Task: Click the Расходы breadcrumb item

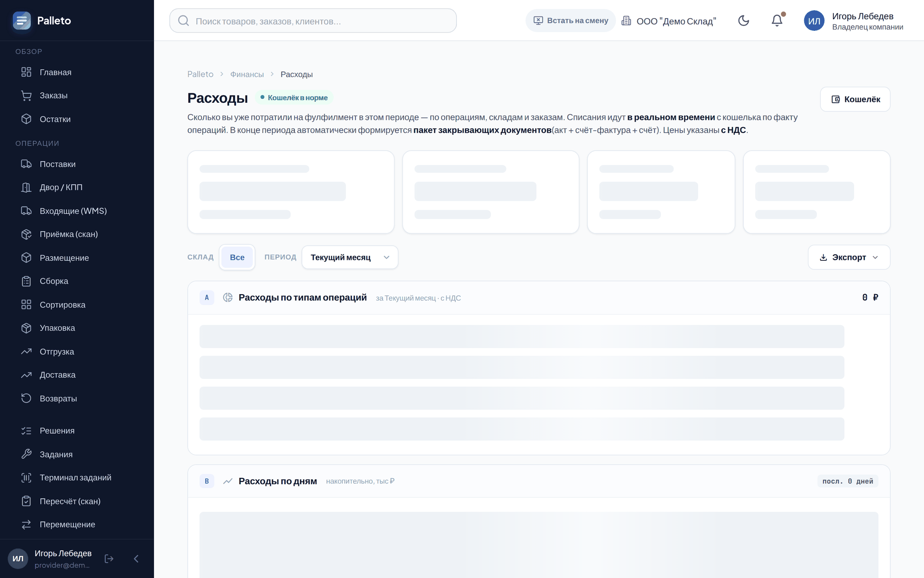Action: click(x=297, y=74)
